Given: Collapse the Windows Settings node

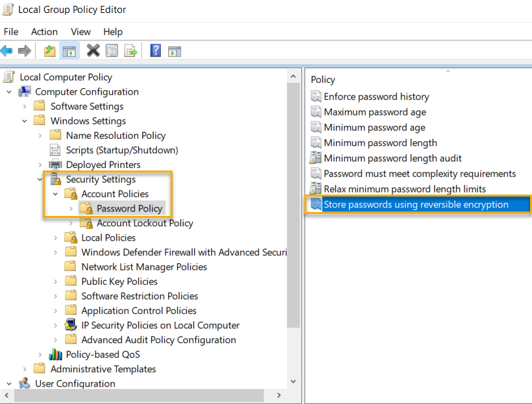Looking at the screenshot, I should pyautogui.click(x=25, y=121).
